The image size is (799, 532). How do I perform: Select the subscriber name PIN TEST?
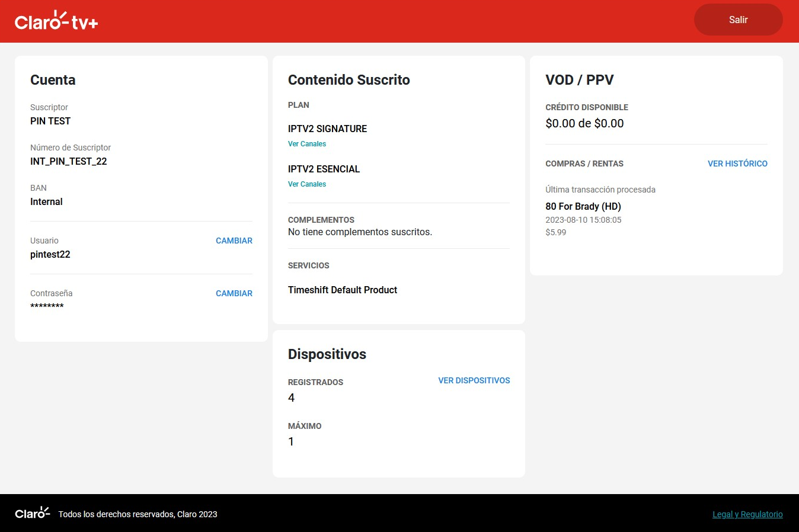click(x=50, y=121)
